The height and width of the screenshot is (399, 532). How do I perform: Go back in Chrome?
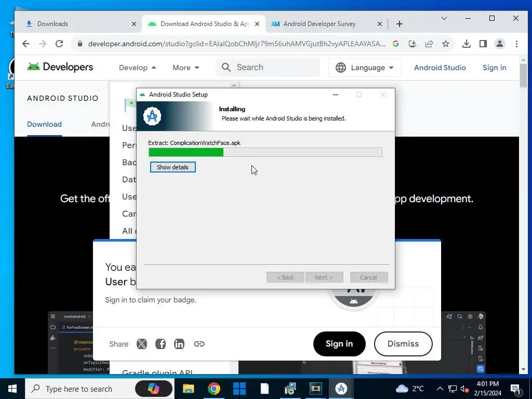(x=26, y=44)
